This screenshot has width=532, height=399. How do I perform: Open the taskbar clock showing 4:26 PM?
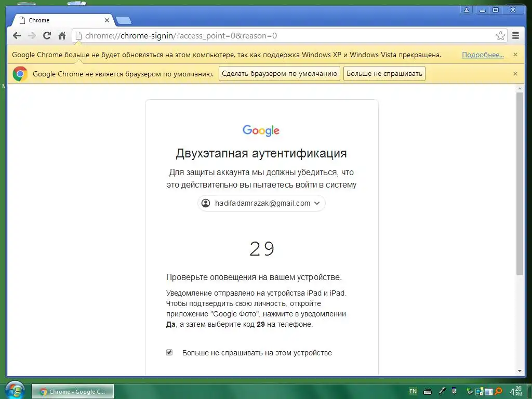tap(516, 391)
